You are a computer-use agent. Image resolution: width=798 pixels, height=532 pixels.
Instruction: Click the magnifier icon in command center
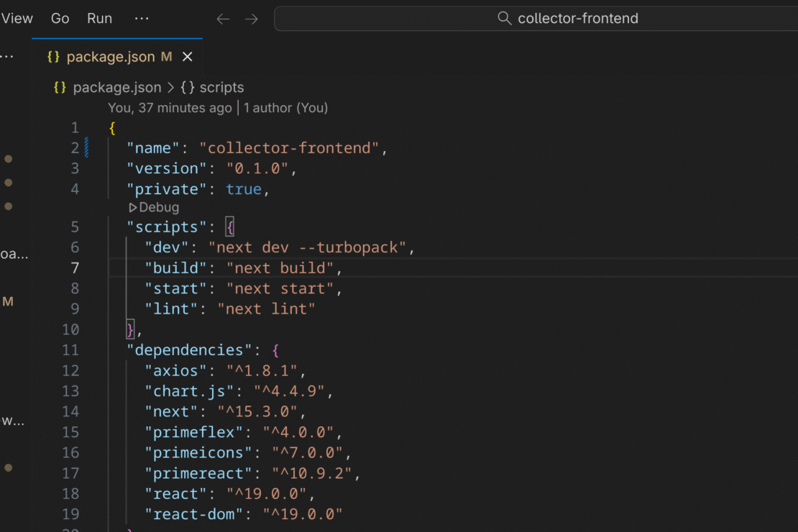click(505, 19)
